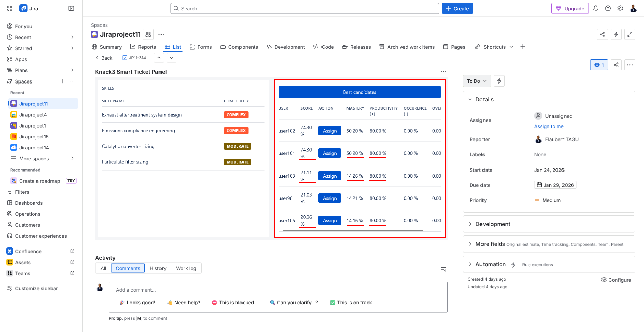This screenshot has height=332, width=644.
Task: Click the sort order icon in the Activity section
Action: tap(443, 269)
